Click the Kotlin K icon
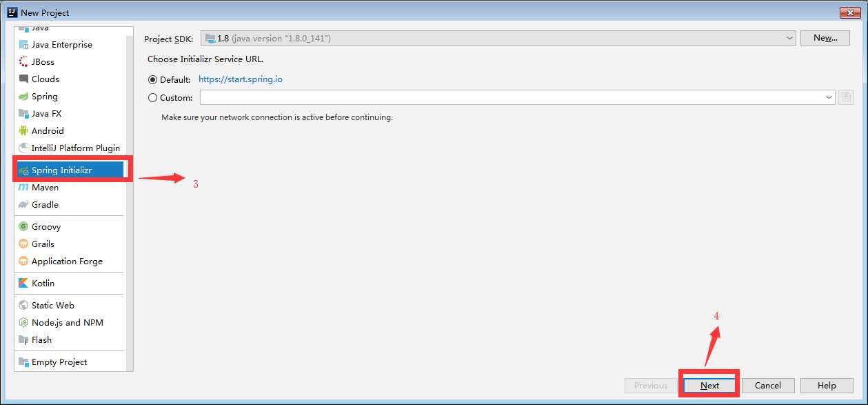This screenshot has height=405, width=868. (23, 284)
